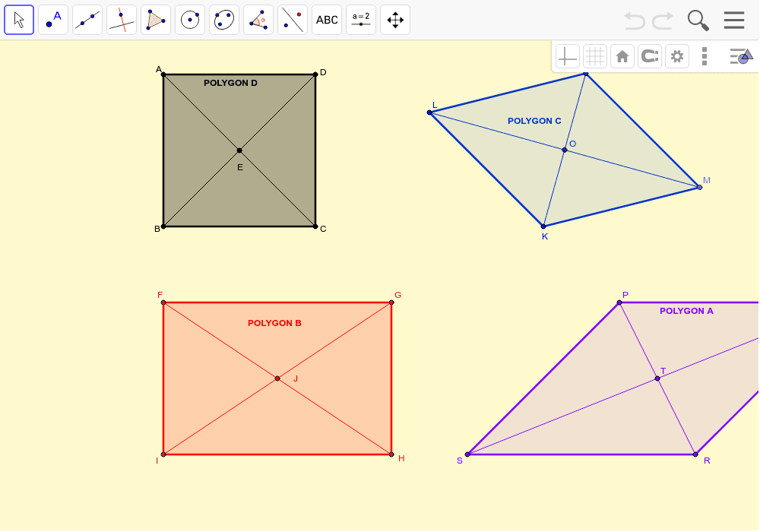Select point G of the rectangle
Image resolution: width=760 pixels, height=532 pixels.
pyautogui.click(x=391, y=302)
